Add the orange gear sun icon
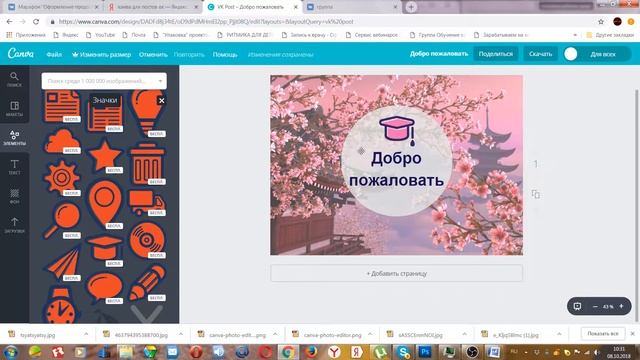The width and height of the screenshot is (640, 360). (x=62, y=178)
